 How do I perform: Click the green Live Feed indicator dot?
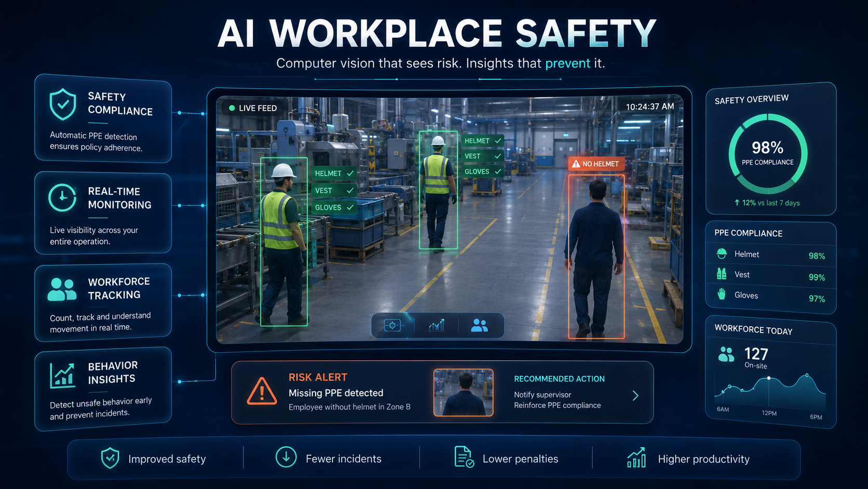coord(232,108)
